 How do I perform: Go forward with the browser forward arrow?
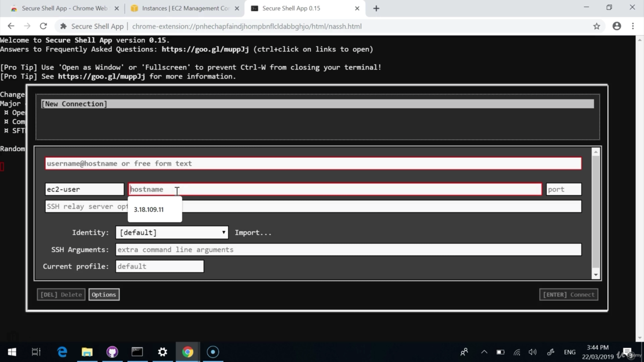[x=27, y=26]
